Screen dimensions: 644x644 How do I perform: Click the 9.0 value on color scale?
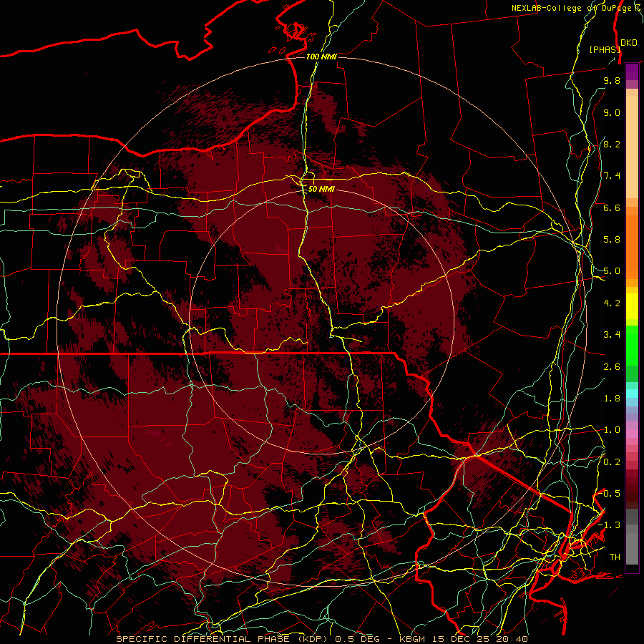pos(612,112)
